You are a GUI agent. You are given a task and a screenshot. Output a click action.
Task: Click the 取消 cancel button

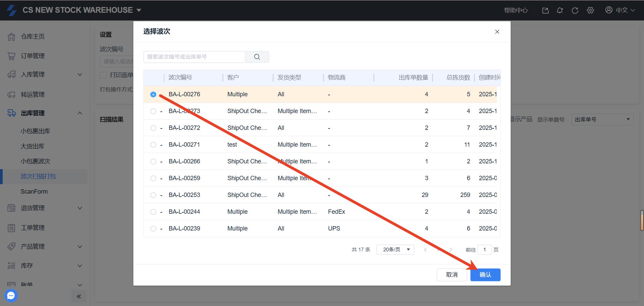point(451,275)
